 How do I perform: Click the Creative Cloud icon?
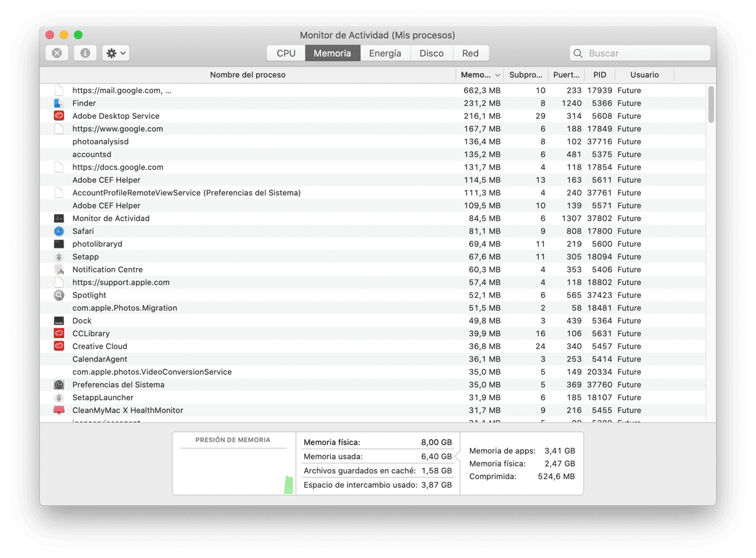point(59,346)
